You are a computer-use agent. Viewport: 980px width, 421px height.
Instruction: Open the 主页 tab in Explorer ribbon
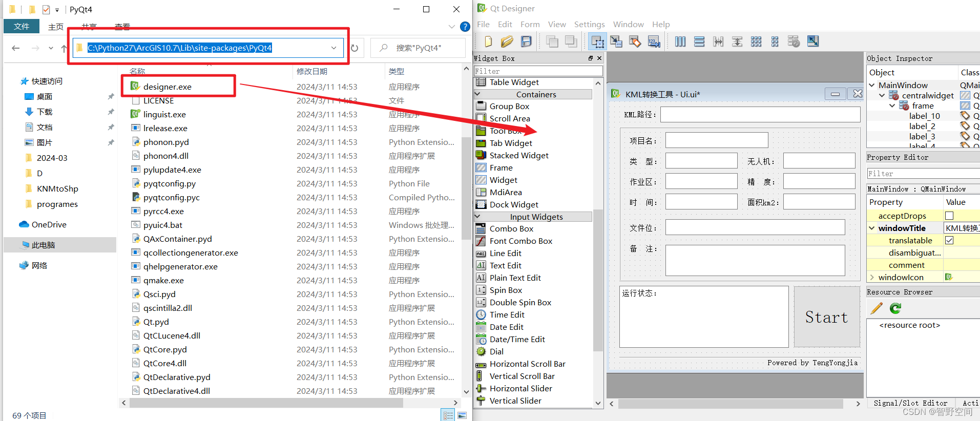[56, 27]
